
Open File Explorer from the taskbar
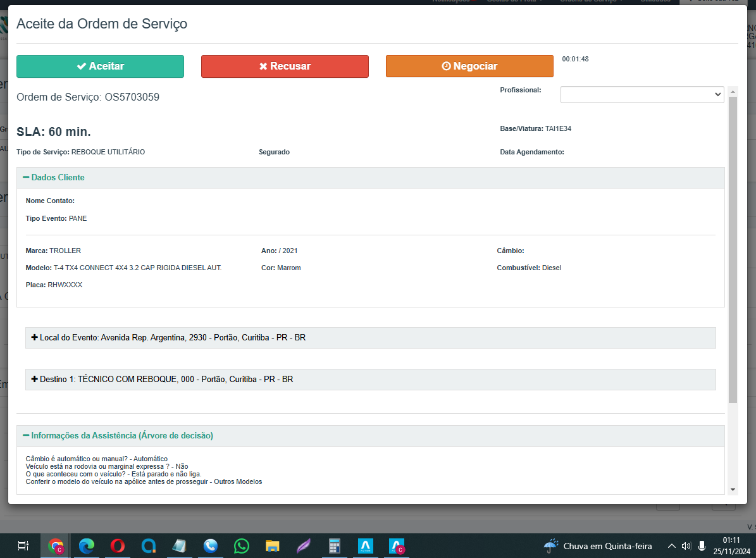[273, 546]
